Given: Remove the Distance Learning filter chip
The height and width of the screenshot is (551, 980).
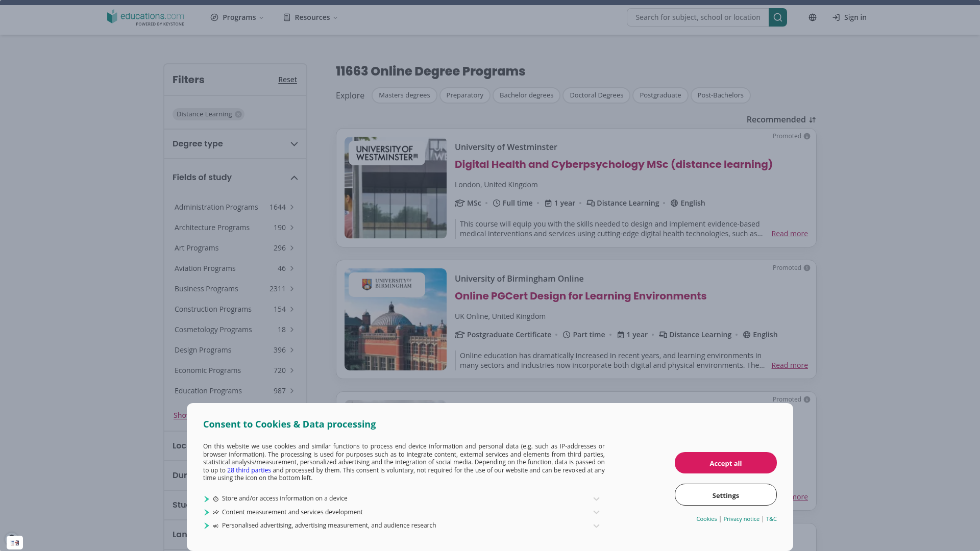Looking at the screenshot, I should (x=238, y=114).
